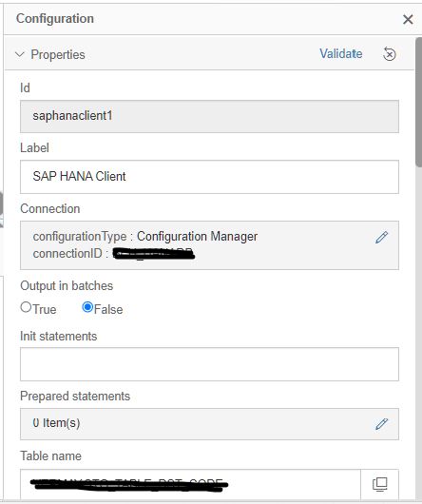Click the Validate link
The height and width of the screenshot is (504, 422).
coord(341,53)
